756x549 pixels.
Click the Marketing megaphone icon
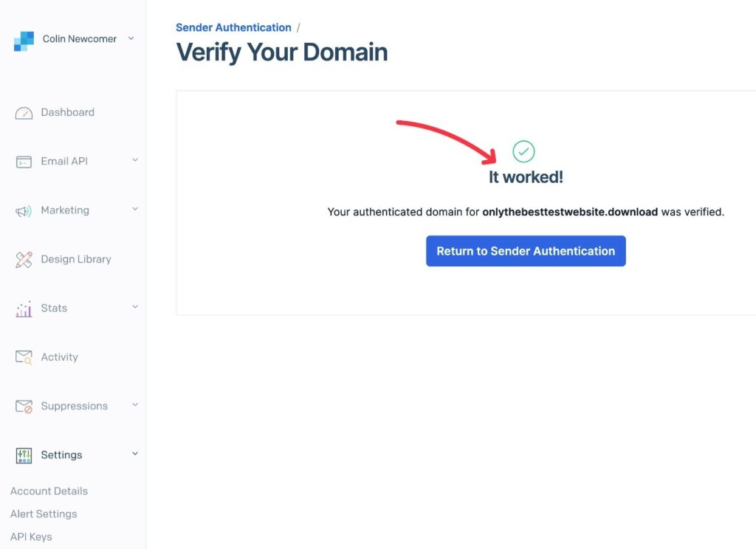pyautogui.click(x=23, y=210)
